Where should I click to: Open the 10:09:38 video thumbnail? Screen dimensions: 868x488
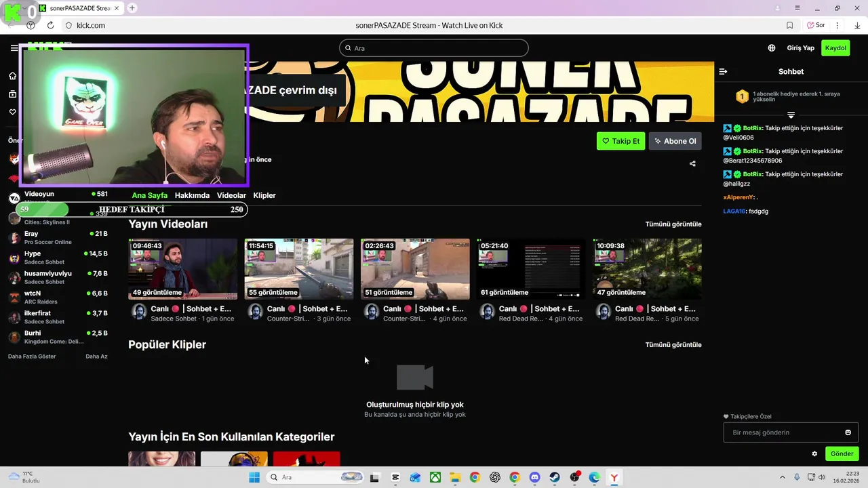click(647, 269)
